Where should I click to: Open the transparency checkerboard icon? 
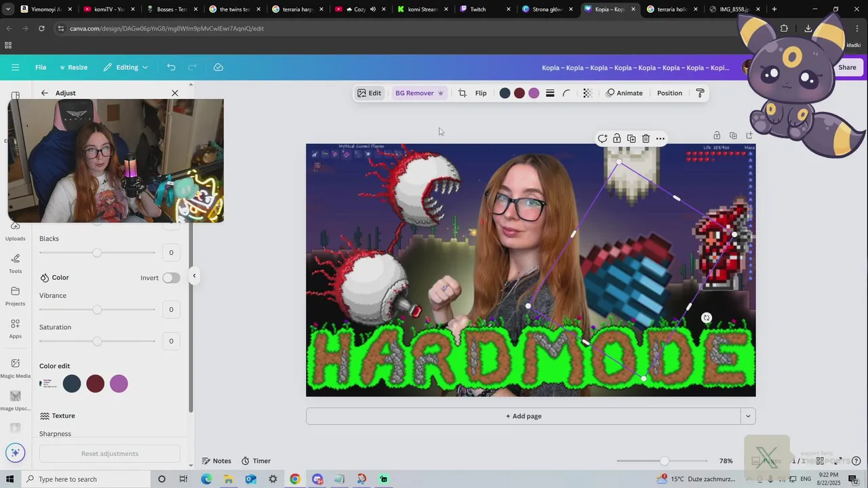[588, 93]
